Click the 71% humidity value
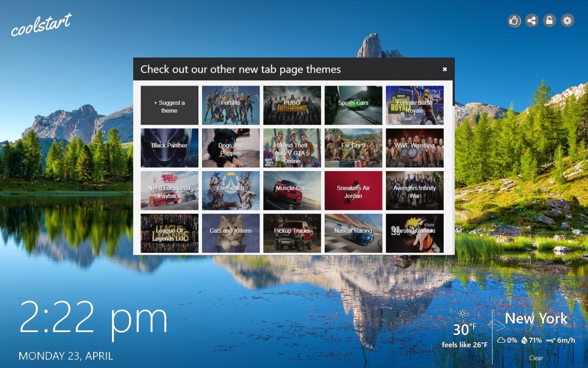The height and width of the screenshot is (368, 588). pos(535,340)
